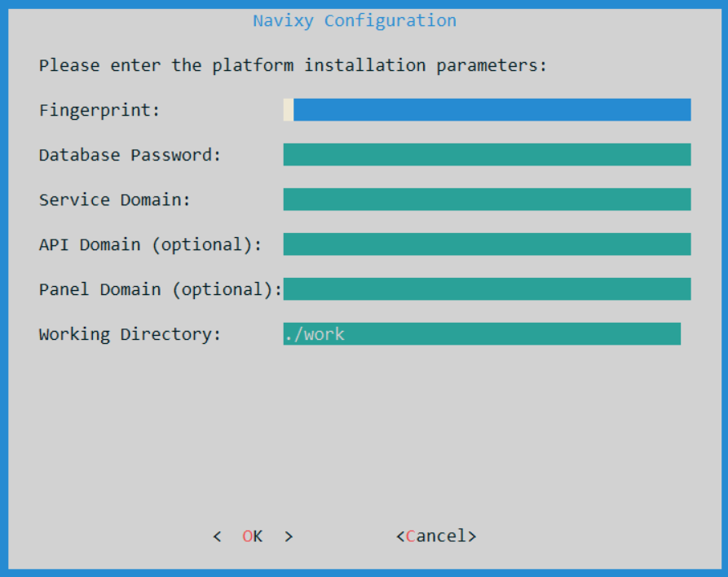The height and width of the screenshot is (577, 728).
Task: Click the Cancel button
Action: [x=436, y=536]
